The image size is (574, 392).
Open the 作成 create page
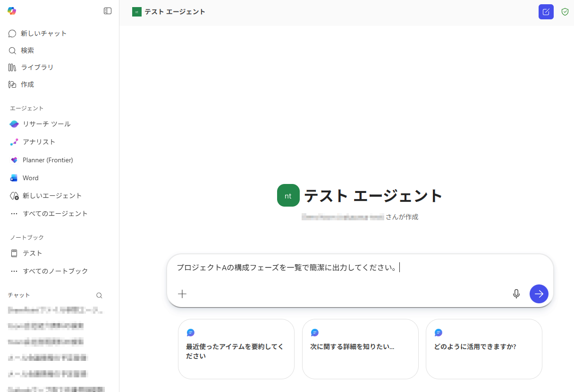click(x=27, y=84)
